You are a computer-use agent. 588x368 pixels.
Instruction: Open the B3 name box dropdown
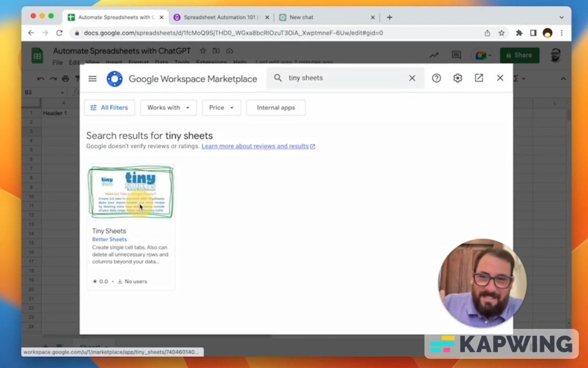tap(62, 93)
